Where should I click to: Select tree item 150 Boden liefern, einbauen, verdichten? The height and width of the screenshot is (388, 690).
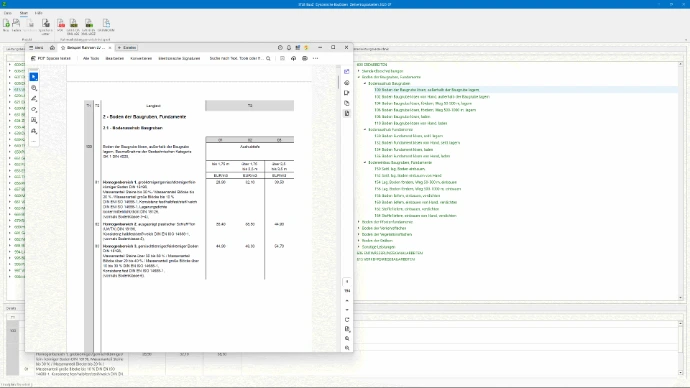tap(407, 196)
